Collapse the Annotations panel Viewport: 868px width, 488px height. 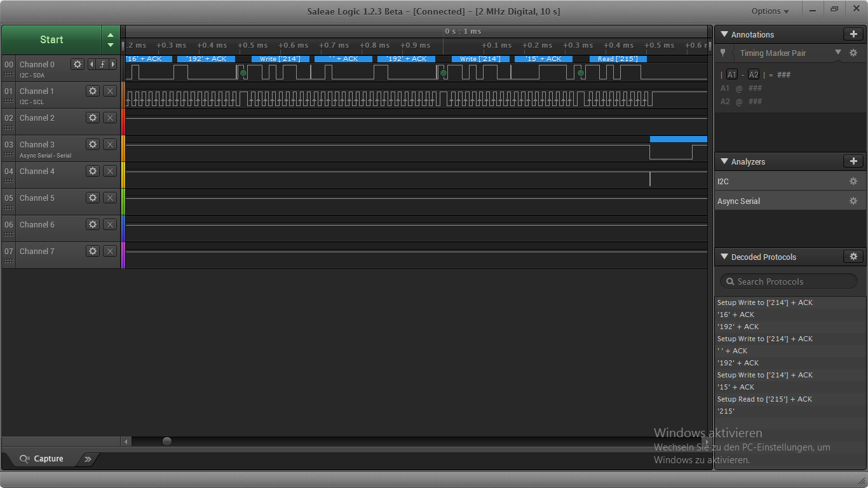click(x=724, y=34)
